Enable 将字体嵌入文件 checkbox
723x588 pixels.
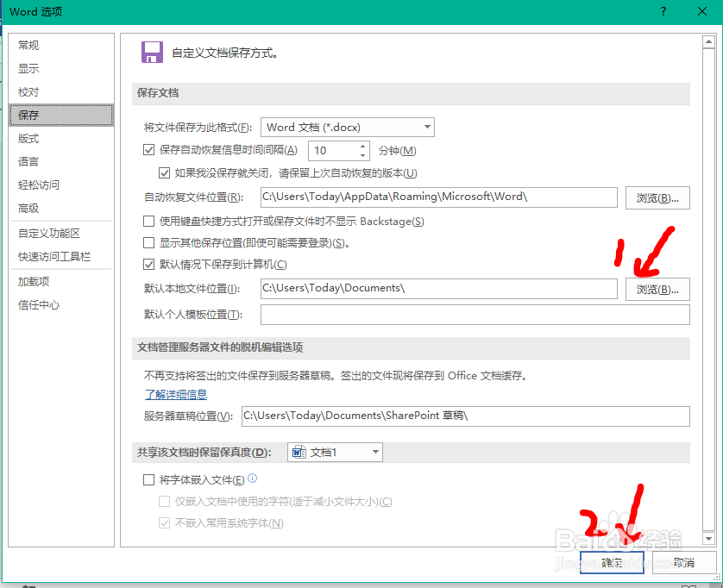coord(148,479)
